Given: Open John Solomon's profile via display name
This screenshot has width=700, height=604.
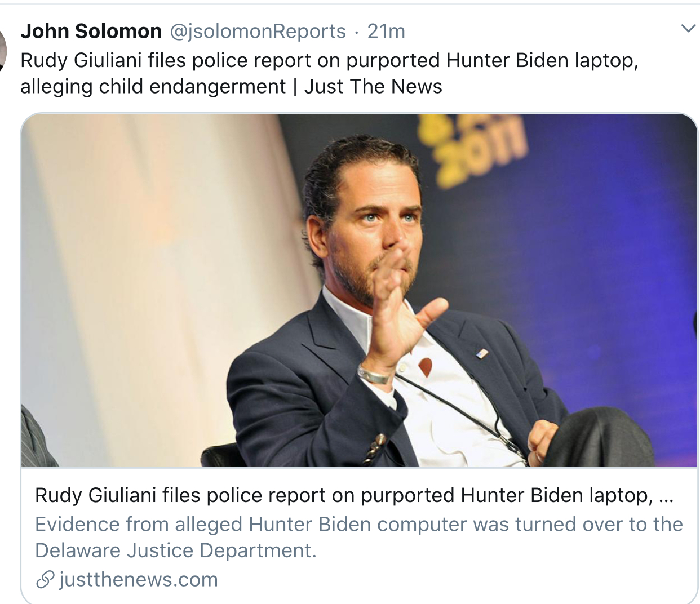Looking at the screenshot, I should click(91, 32).
